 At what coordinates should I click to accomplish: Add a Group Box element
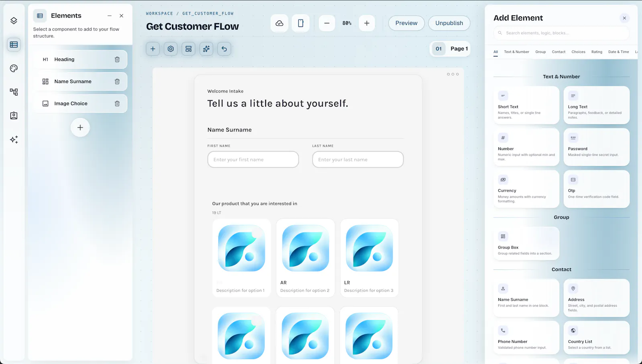coord(526,243)
